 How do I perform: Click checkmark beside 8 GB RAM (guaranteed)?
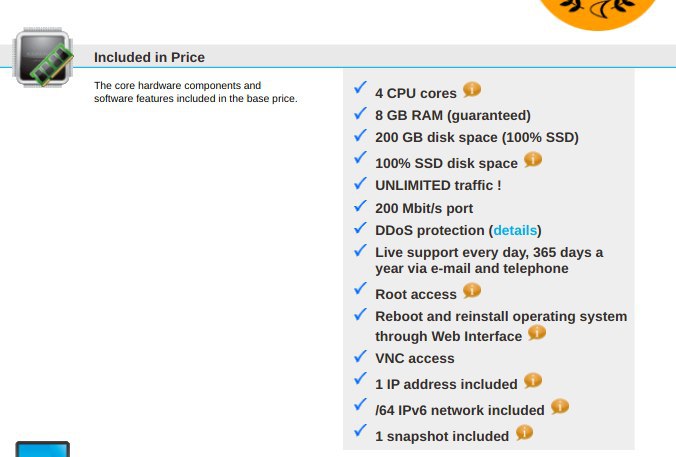(x=360, y=113)
